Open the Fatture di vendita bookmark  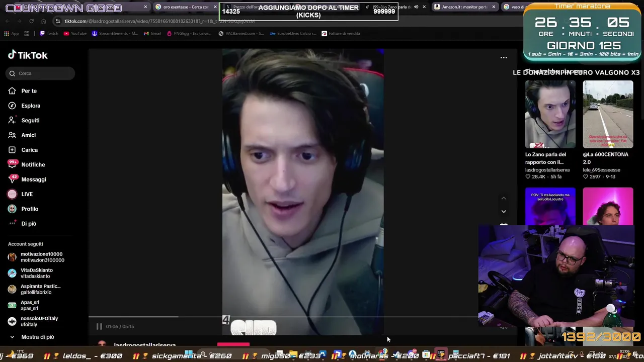click(x=341, y=34)
